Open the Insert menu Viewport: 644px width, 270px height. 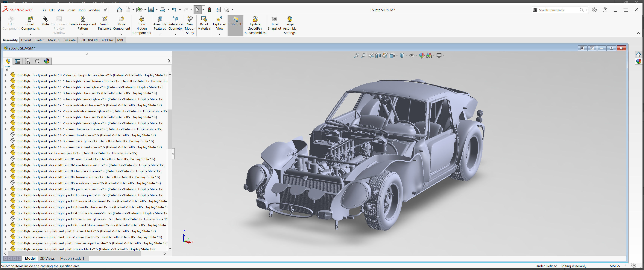point(71,10)
